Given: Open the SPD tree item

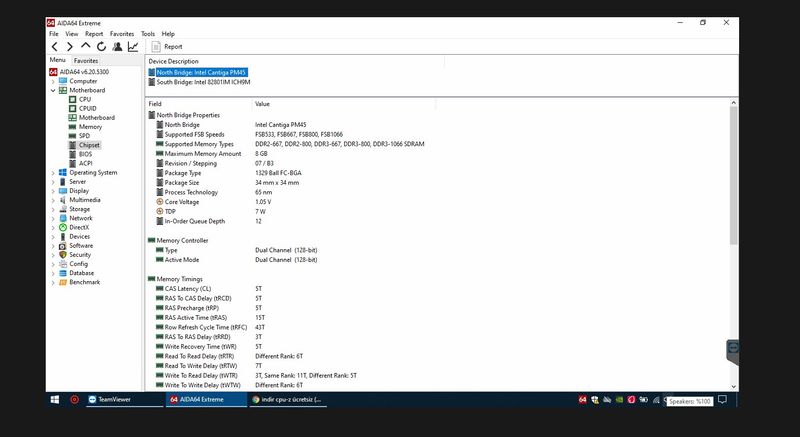Looking at the screenshot, I should [x=79, y=136].
